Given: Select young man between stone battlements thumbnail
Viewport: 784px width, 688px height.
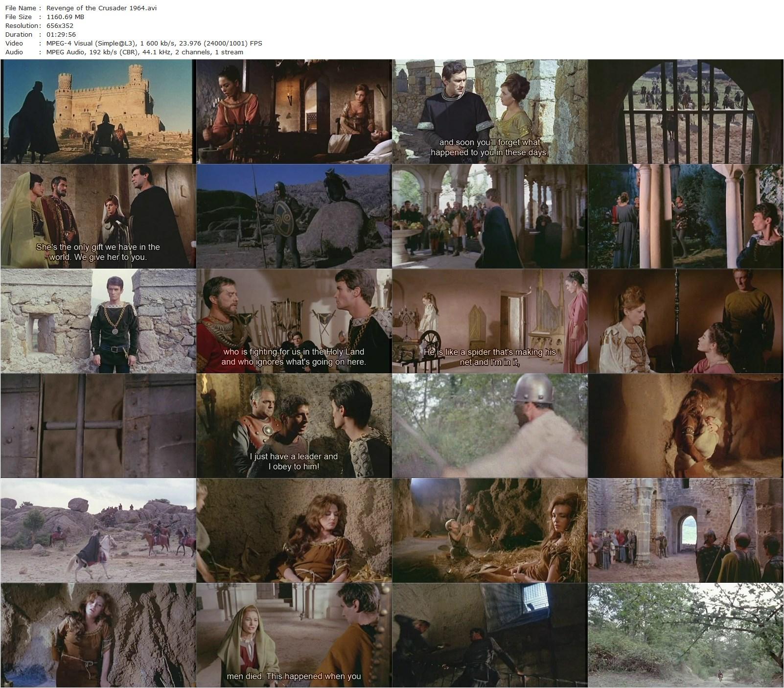Looking at the screenshot, I should 98,321.
